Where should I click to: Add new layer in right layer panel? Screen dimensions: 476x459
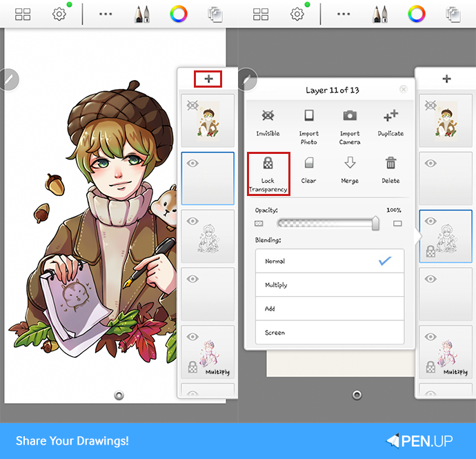click(x=446, y=79)
